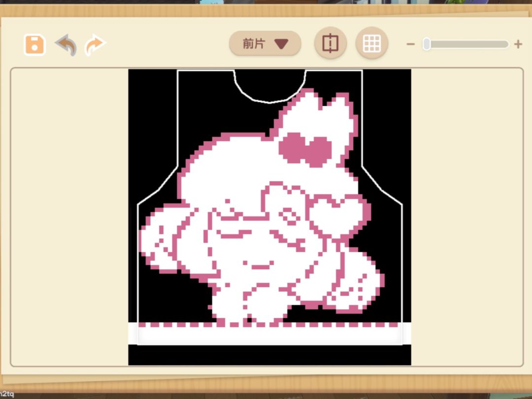
Task: Open the 前片 garment part dropdown
Action: click(265, 43)
